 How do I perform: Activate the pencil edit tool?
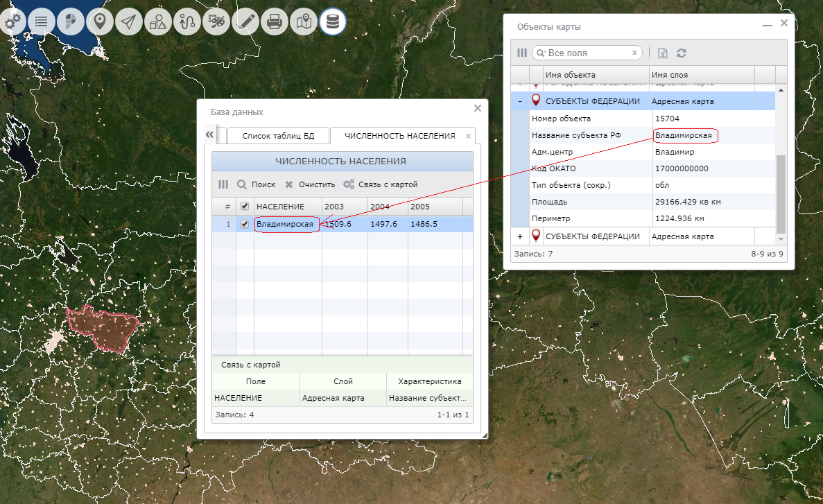(245, 22)
